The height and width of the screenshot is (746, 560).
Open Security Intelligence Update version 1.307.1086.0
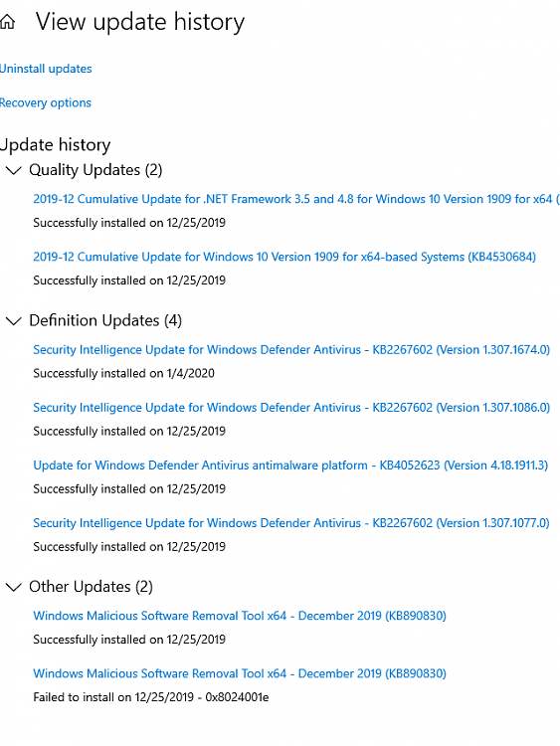click(x=291, y=408)
